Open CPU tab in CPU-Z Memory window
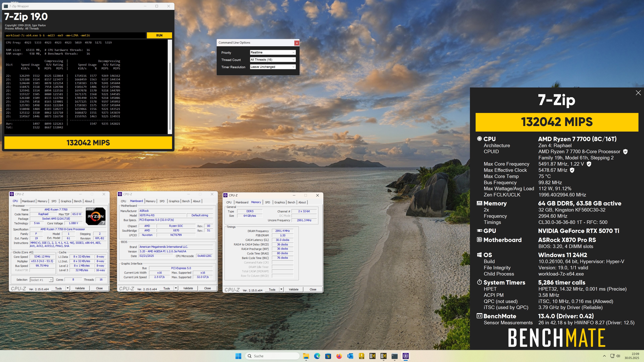Viewport: 644px width, 362px height. tap(229, 202)
